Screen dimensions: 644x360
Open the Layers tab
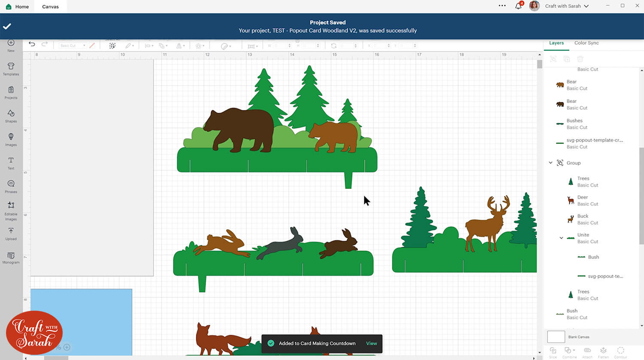556,43
